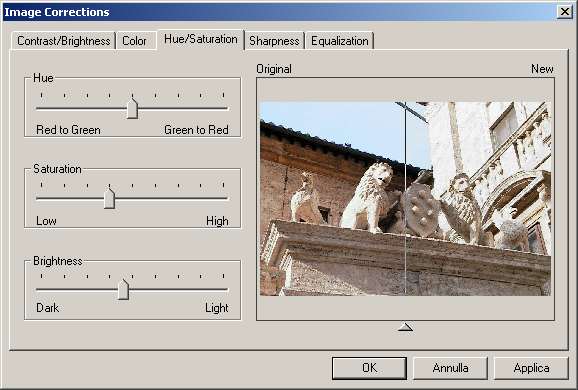Switch to the Contrast/Brightness tab
Image resolution: width=578 pixels, height=390 pixels.
[x=63, y=41]
